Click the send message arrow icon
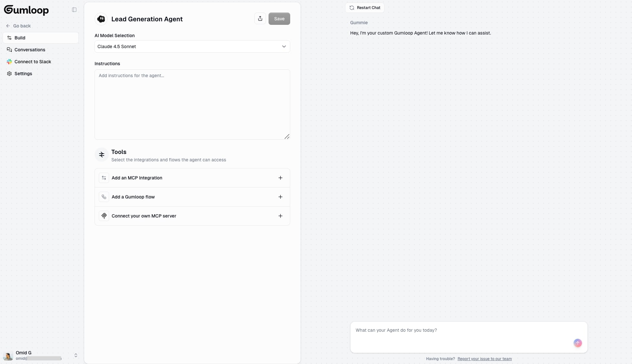The height and width of the screenshot is (364, 632). click(578, 343)
